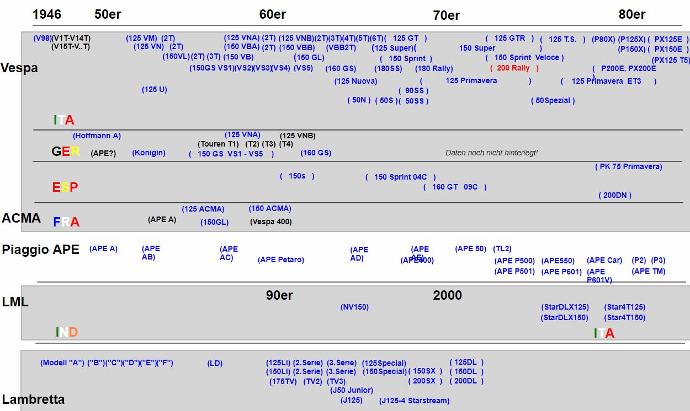Click the StarDLX125 model link

565,306
